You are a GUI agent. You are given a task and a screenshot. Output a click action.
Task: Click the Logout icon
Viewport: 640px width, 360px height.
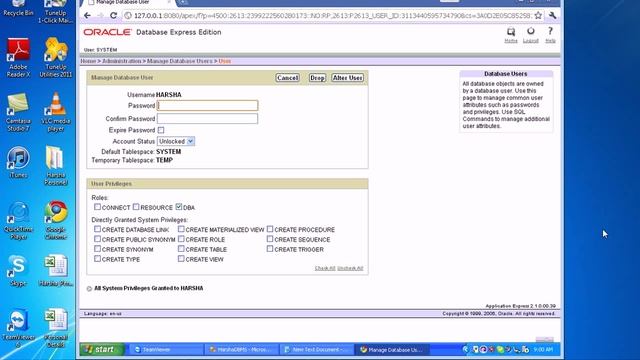[x=531, y=31]
